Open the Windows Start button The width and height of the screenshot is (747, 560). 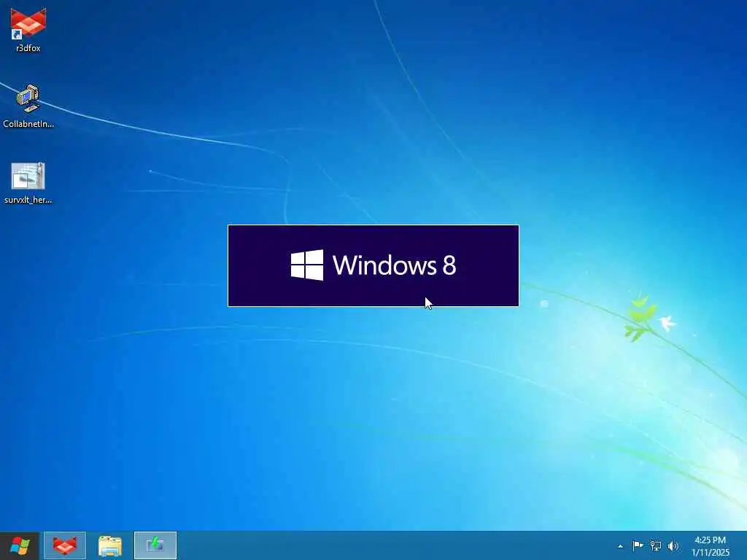20,545
